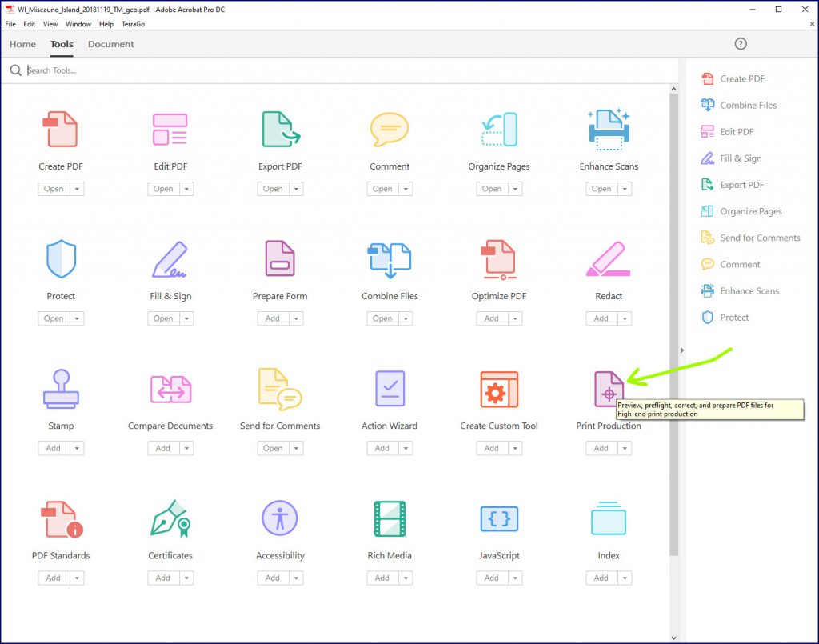Expand the dropdown arrow under JavaScript

(516, 578)
